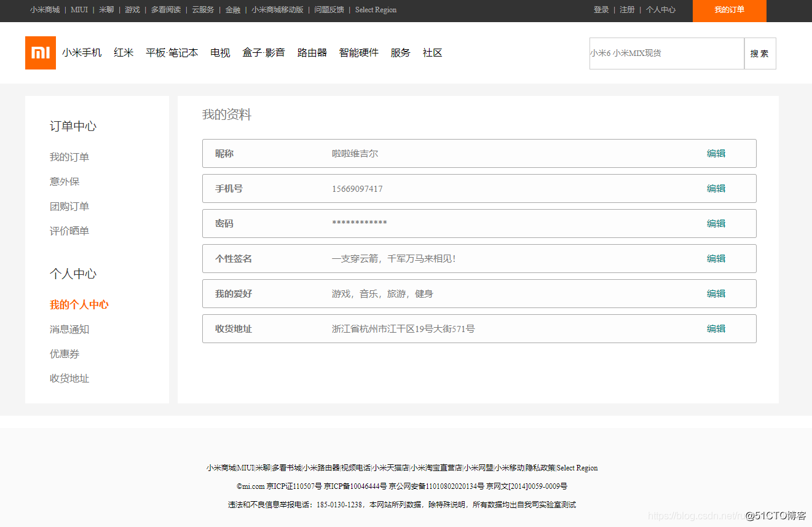The width and height of the screenshot is (812, 527).
Task: Select 评价晒单 in sidebar
Action: coord(69,231)
